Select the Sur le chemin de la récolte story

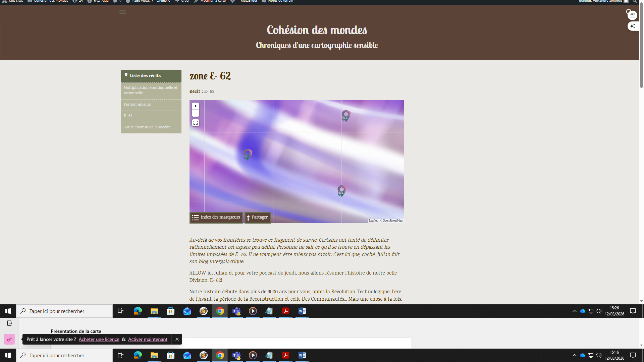[x=147, y=127]
